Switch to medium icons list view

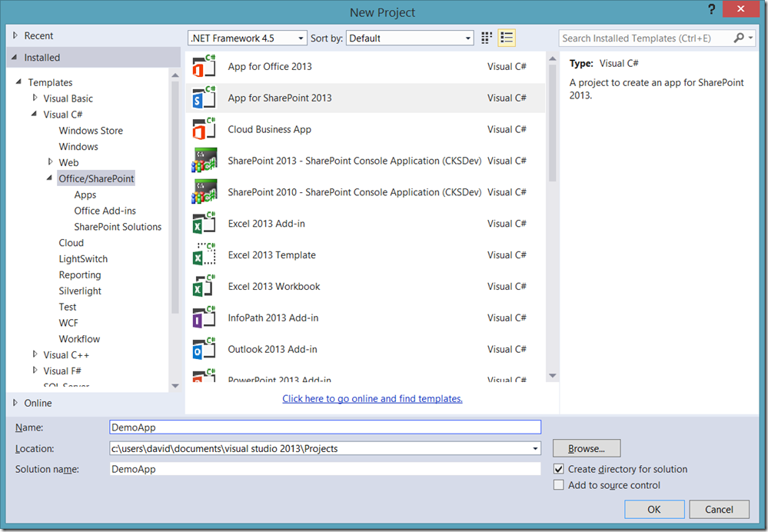[x=507, y=38]
